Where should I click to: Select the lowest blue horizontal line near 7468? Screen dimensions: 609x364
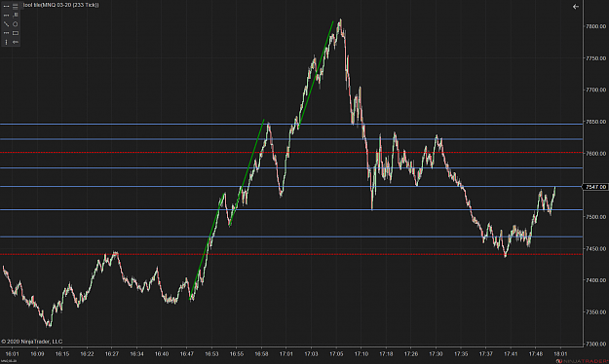291,237
